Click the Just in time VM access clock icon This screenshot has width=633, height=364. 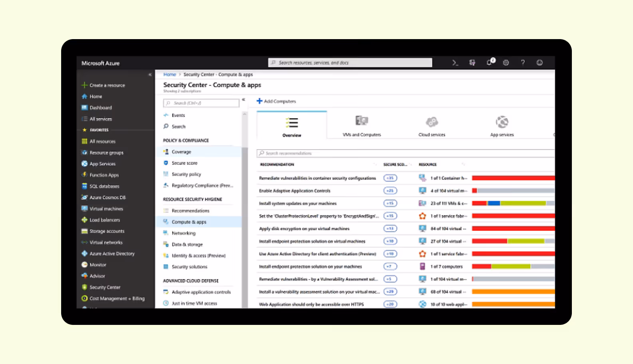coord(166,303)
